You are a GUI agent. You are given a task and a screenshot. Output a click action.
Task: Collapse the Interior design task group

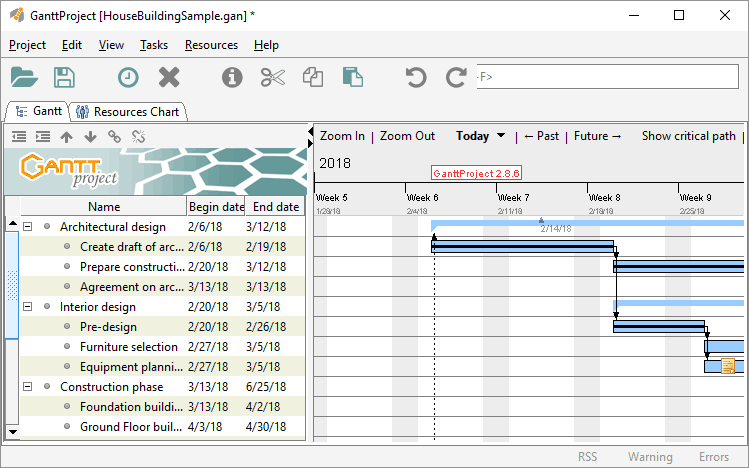(27, 307)
